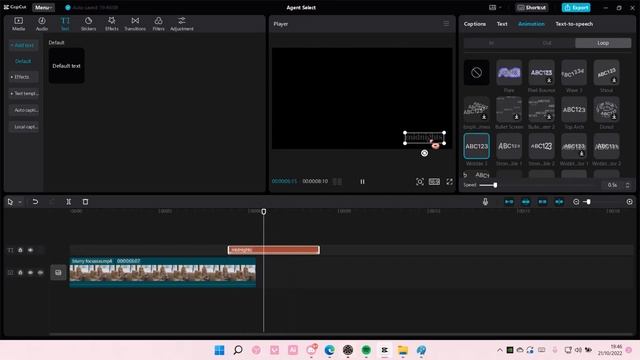Select the Out animation tab
Viewport: 640px width, 360px height.
click(547, 43)
